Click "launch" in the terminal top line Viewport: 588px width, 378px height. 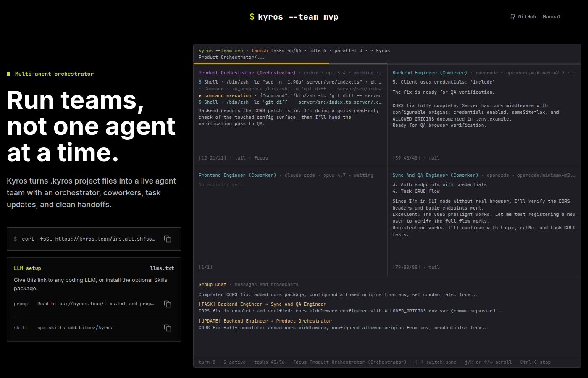[260, 50]
